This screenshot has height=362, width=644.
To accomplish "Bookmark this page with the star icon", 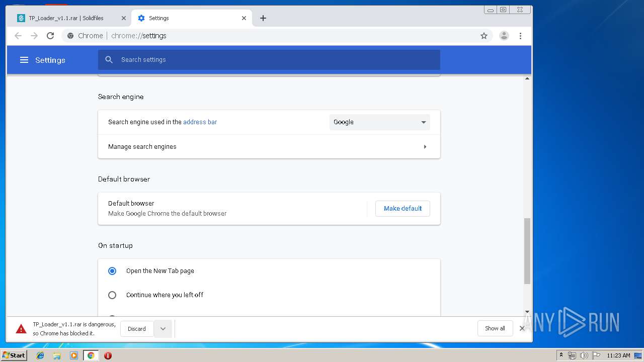I will coord(484,36).
